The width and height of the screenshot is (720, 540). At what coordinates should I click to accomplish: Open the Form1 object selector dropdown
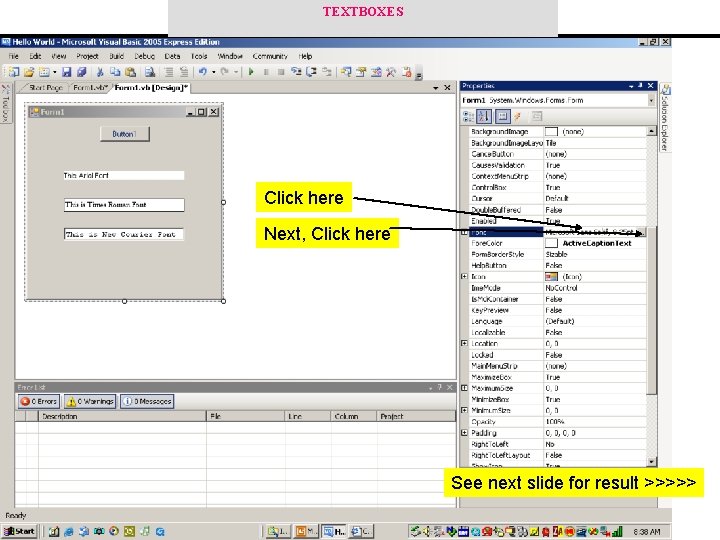coord(651,100)
